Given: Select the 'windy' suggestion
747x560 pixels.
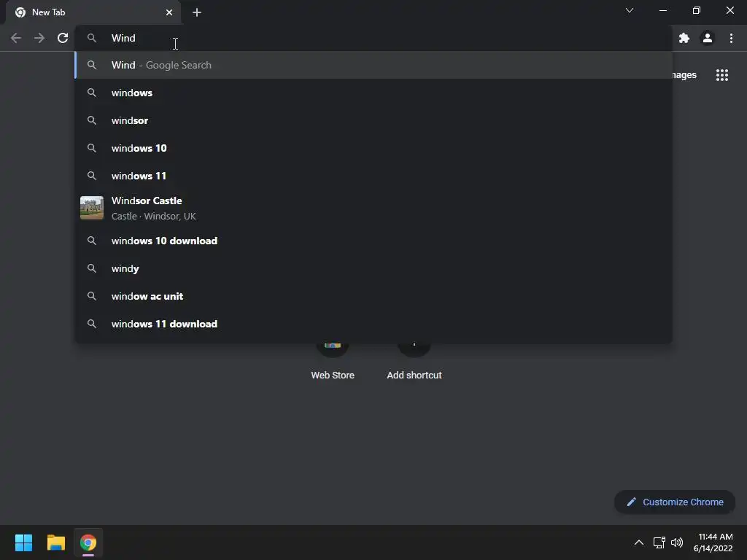Looking at the screenshot, I should [374, 268].
